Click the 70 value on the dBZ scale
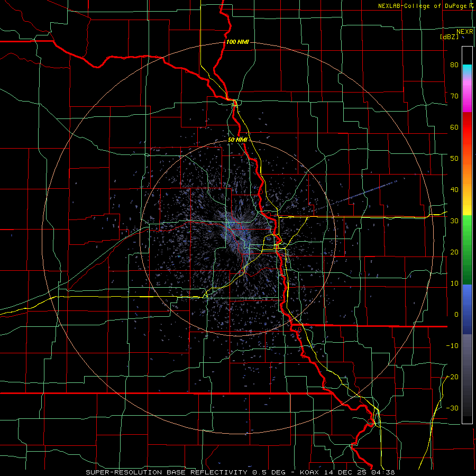 [454, 96]
